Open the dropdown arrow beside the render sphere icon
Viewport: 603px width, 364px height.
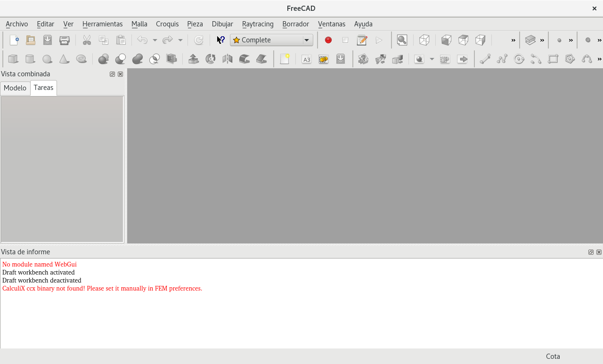[x=432, y=59]
